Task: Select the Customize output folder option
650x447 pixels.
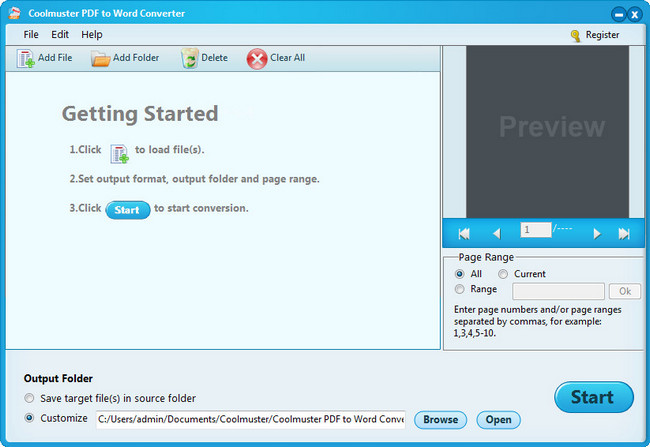Action: pos(30,418)
